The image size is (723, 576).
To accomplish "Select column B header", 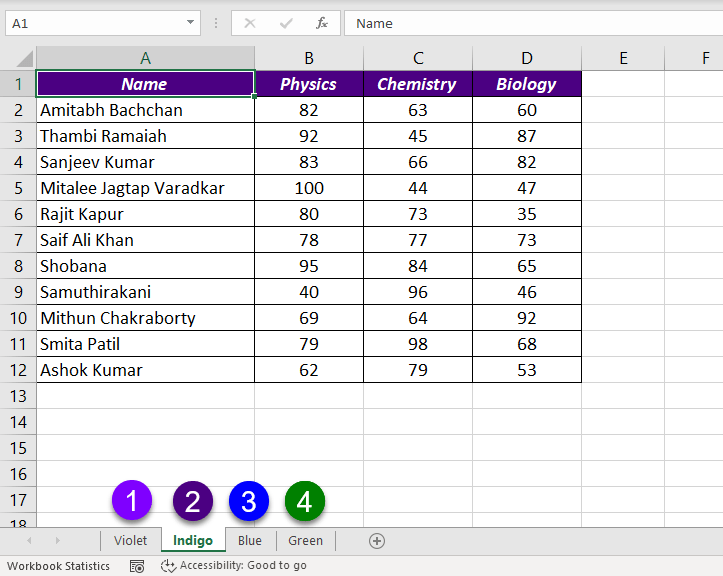I will pos(309,59).
